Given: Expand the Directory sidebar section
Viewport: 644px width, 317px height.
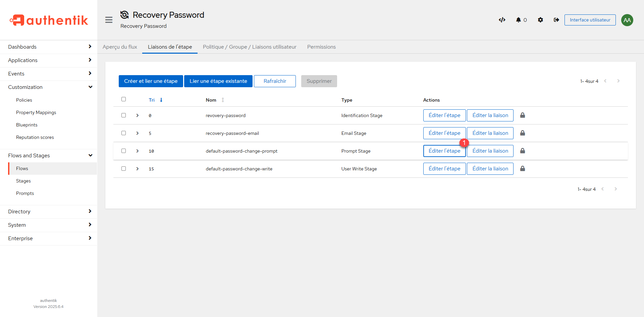Looking at the screenshot, I should [49, 212].
